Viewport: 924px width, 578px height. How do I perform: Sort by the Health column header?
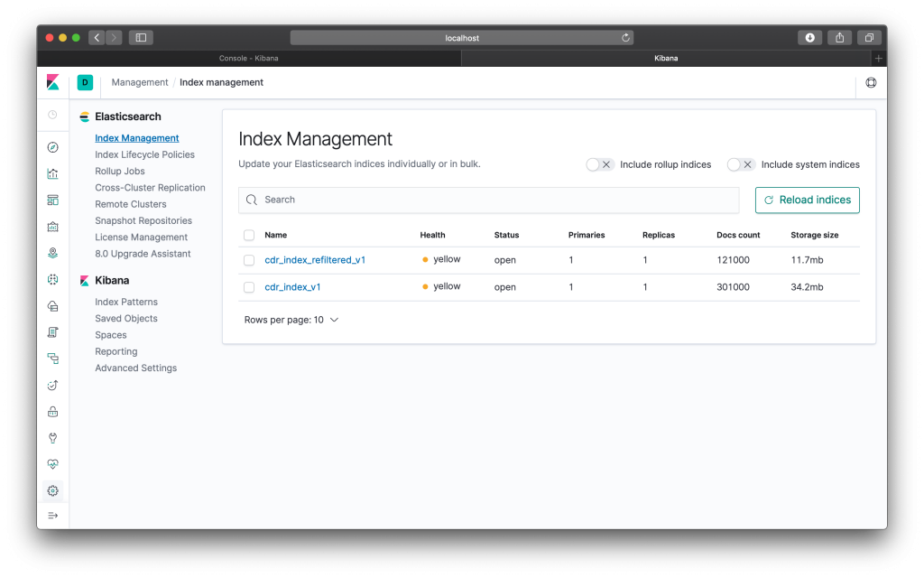click(x=432, y=236)
